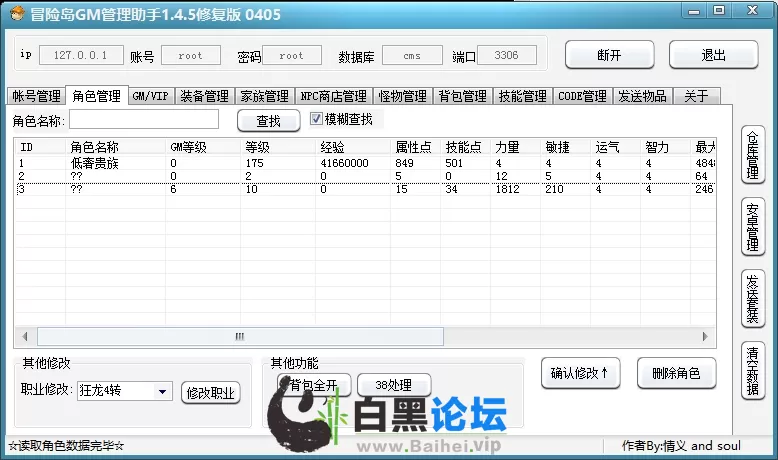This screenshot has height=460, width=778.
Task: Toggle the 模糊查找 fuzzy search checkbox
Action: tap(317, 119)
